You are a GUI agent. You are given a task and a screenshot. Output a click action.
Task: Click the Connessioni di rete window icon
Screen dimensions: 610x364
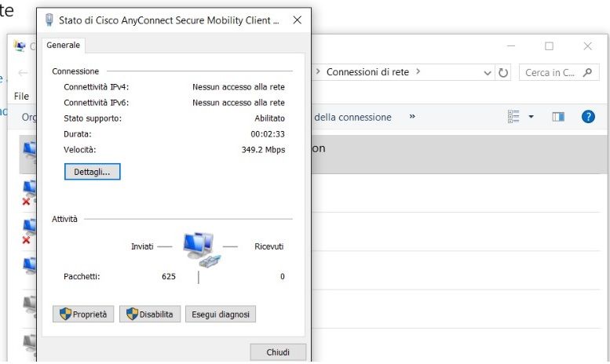tap(20, 45)
